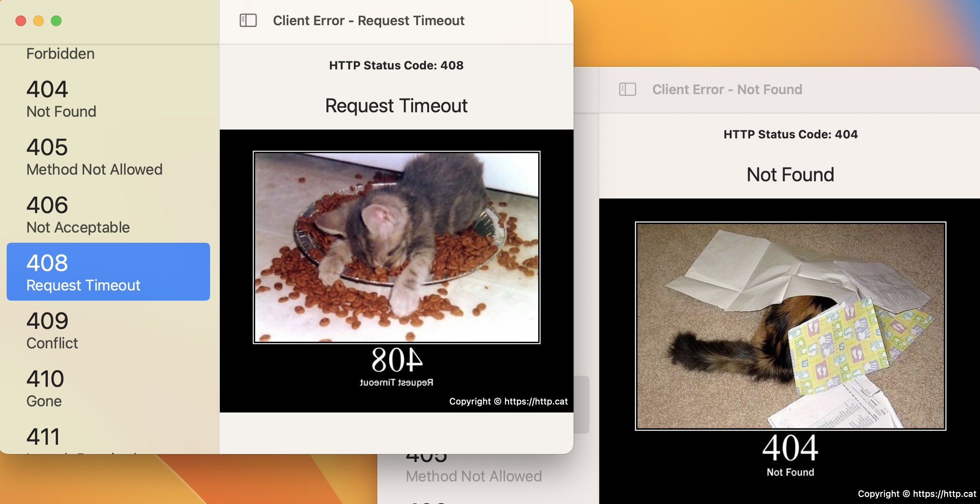Screen dimensions: 980x504
Task: Click the macOS green maximize button
Action: coord(56,19)
